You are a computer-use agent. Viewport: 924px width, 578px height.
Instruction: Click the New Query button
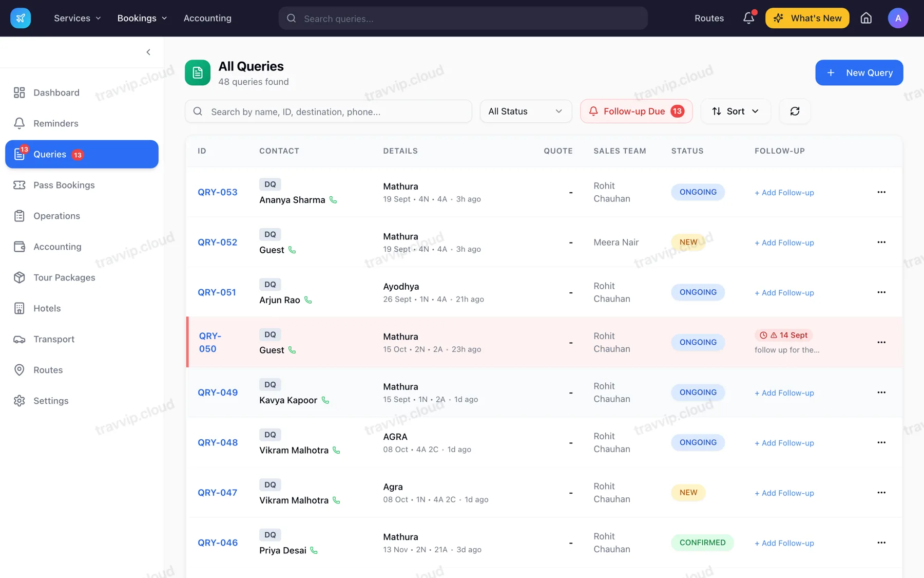coord(859,72)
